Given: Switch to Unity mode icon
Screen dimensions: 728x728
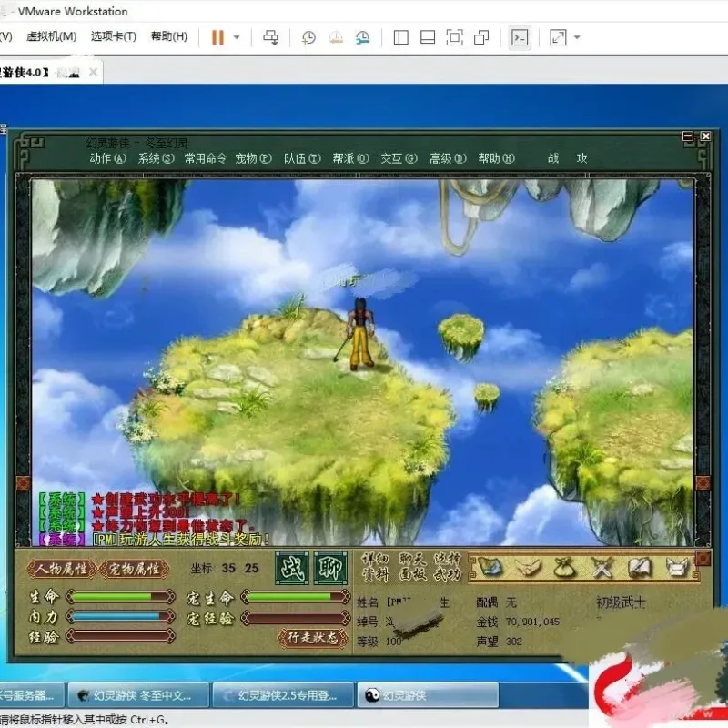Looking at the screenshot, I should 481,37.
